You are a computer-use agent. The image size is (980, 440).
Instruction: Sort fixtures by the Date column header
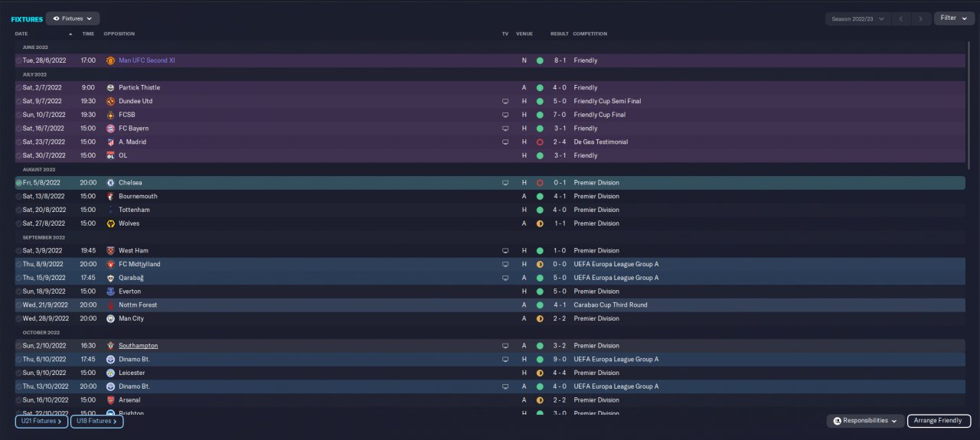[21, 34]
